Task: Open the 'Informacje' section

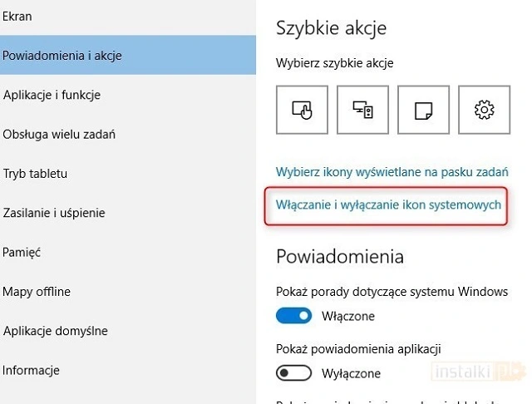Action: pyautogui.click(x=32, y=370)
